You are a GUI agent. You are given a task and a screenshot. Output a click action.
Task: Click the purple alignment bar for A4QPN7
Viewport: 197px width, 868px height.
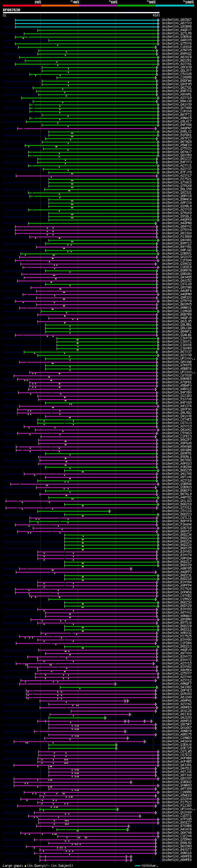click(x=87, y=128)
